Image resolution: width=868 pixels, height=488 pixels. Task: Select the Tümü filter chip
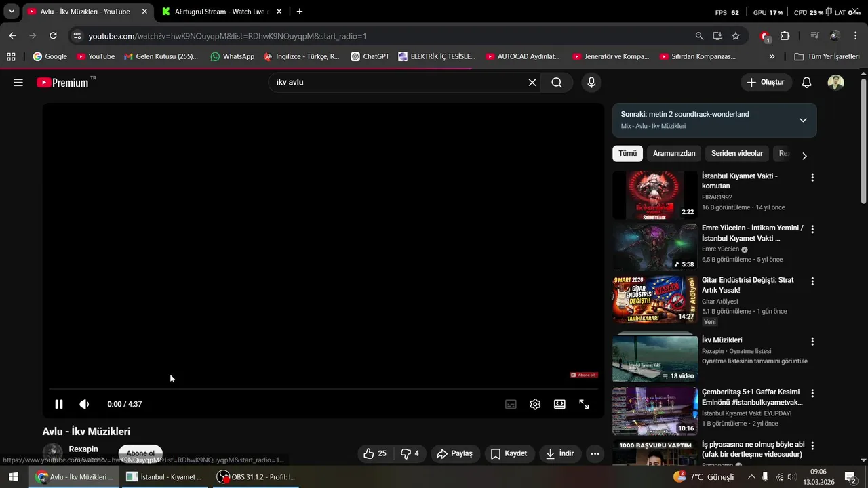627,154
